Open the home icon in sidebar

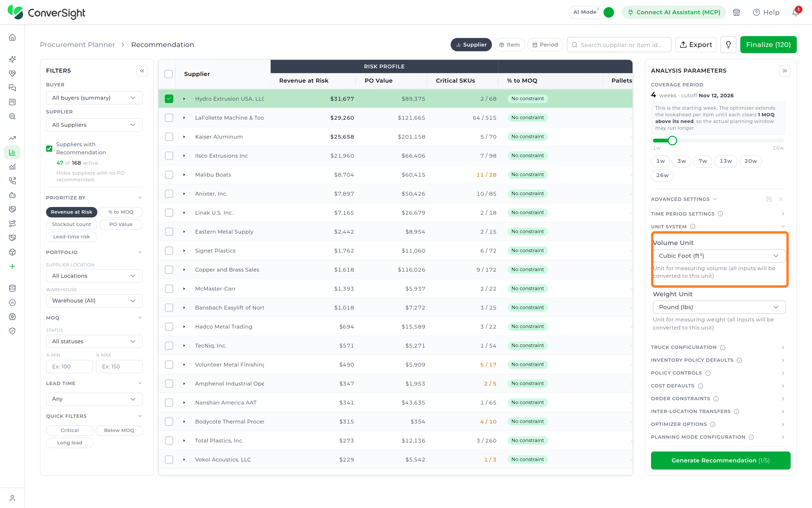pos(12,37)
